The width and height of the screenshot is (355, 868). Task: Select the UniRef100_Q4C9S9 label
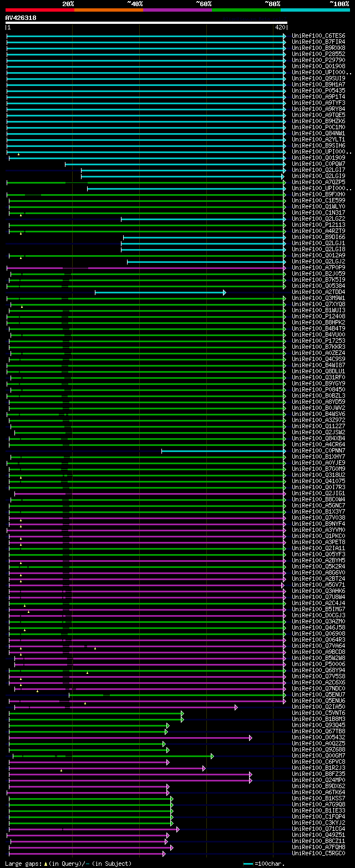[318, 359]
